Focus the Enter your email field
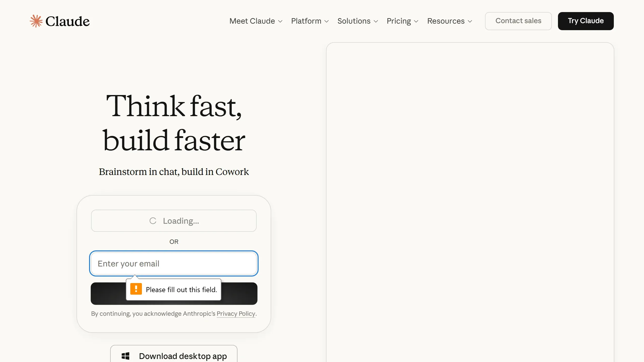This screenshot has width=644, height=362. pos(174,263)
